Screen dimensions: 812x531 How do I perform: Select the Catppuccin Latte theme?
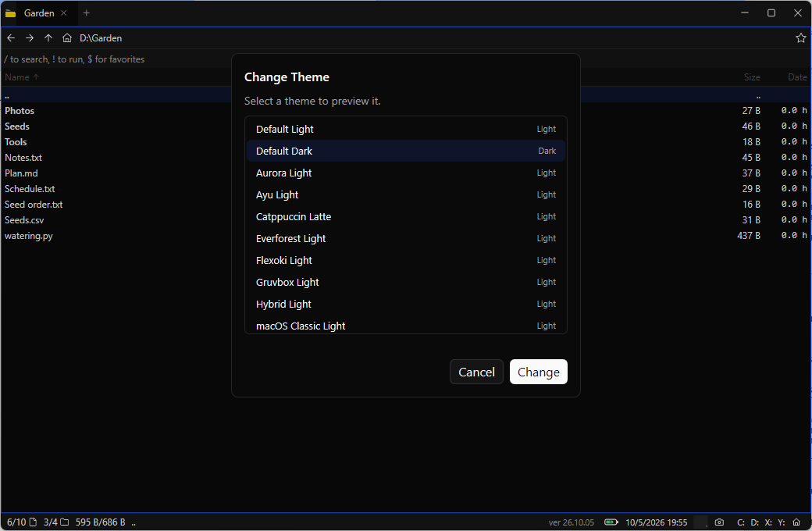(406, 216)
